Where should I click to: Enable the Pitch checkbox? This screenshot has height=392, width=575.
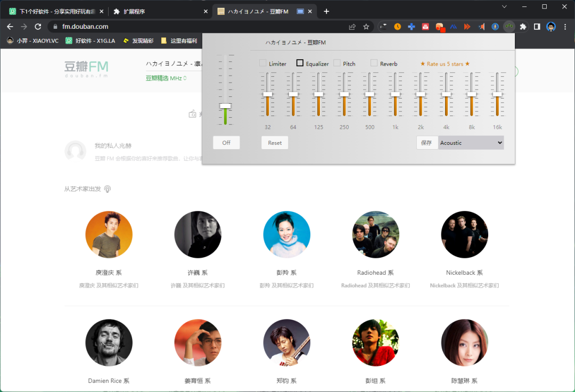pyautogui.click(x=336, y=63)
